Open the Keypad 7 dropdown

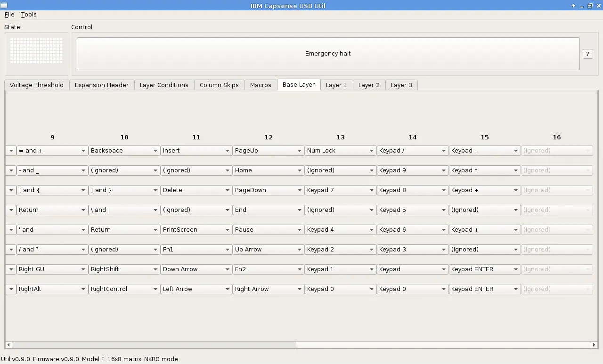coord(340,190)
